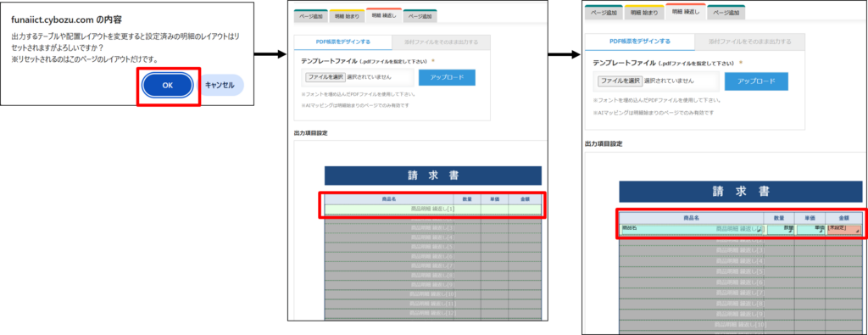Right screenshot: select placed 数量 field box
Viewport: 868px width, 335px height.
pyautogui.click(x=781, y=230)
